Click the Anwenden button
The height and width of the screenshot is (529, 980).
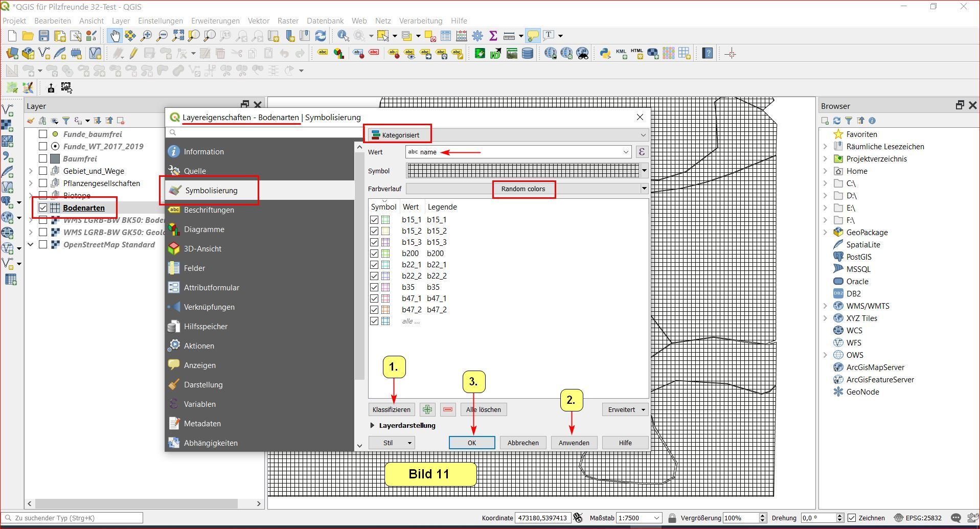(x=574, y=443)
